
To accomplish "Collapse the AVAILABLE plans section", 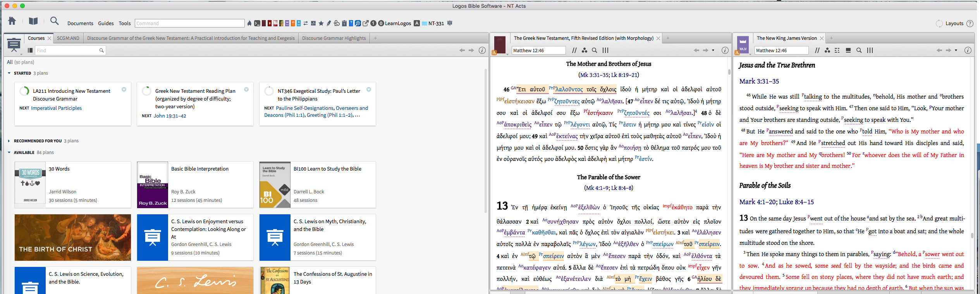I will 9,152.
